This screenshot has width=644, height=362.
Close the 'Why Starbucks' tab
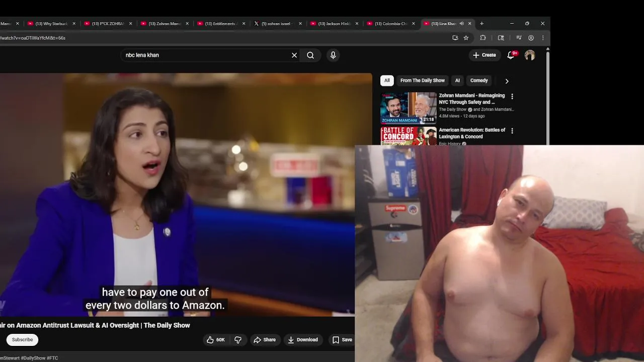point(74,24)
